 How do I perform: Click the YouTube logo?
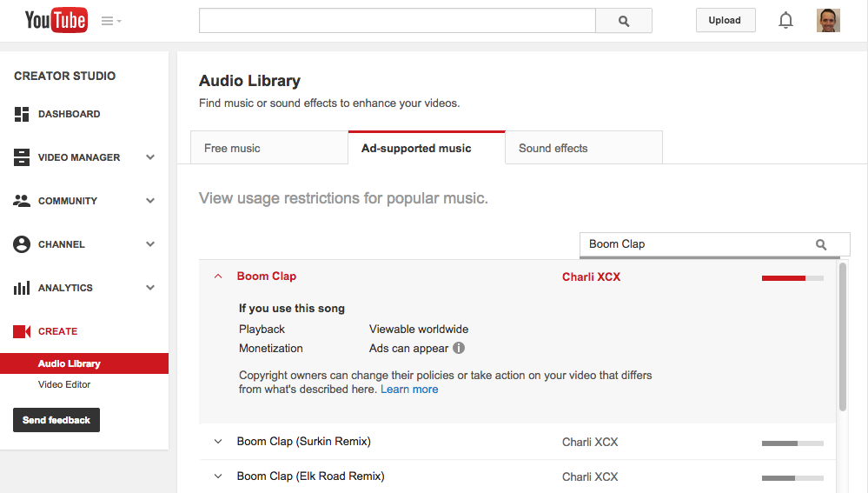pos(56,20)
